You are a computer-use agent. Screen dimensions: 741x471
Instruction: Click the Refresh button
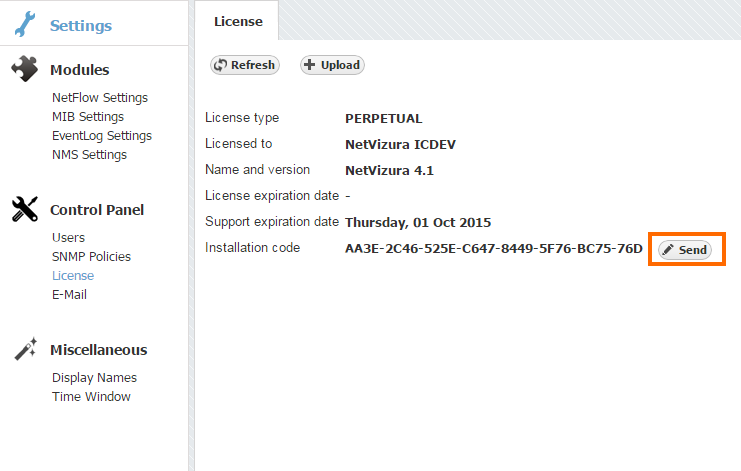click(244, 65)
